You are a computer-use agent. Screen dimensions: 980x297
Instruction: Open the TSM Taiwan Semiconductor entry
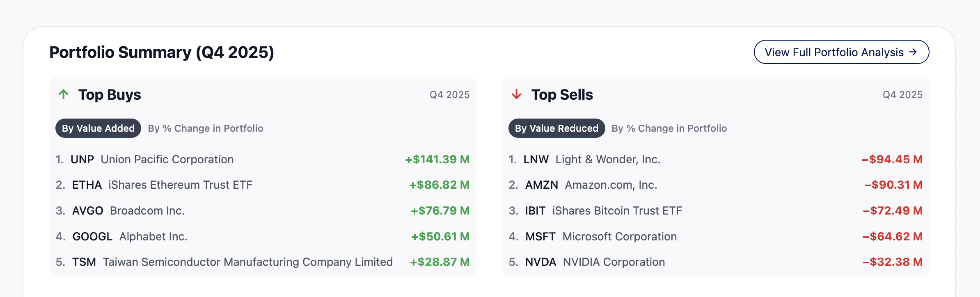232,262
